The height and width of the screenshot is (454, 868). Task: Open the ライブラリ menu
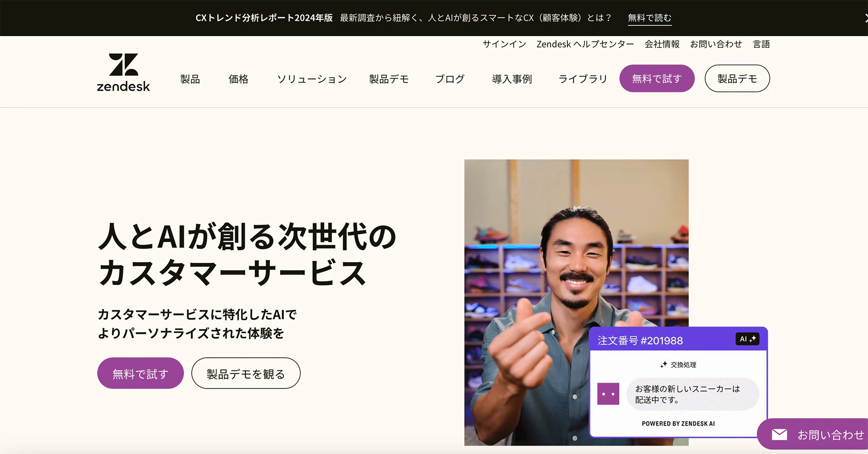pos(583,79)
